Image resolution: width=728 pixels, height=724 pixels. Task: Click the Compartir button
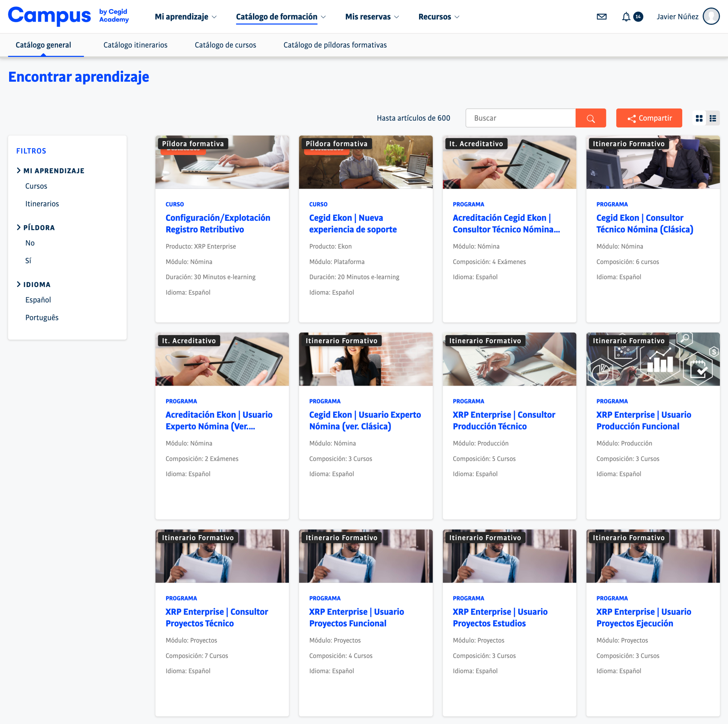click(x=649, y=118)
